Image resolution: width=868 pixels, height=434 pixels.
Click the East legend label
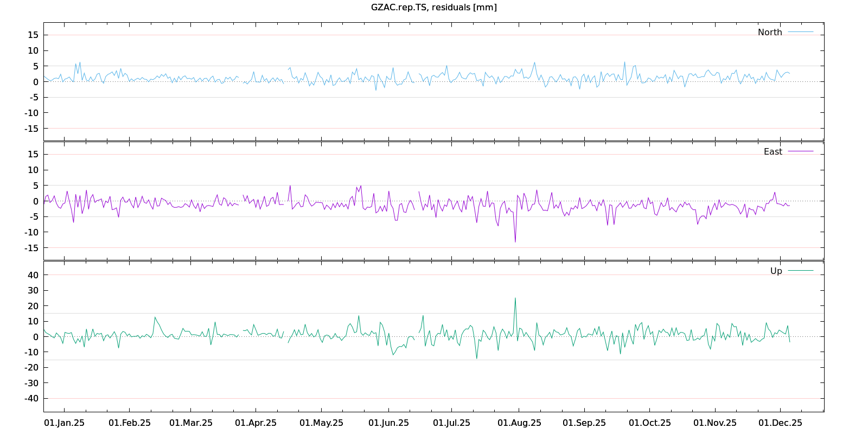(773, 151)
